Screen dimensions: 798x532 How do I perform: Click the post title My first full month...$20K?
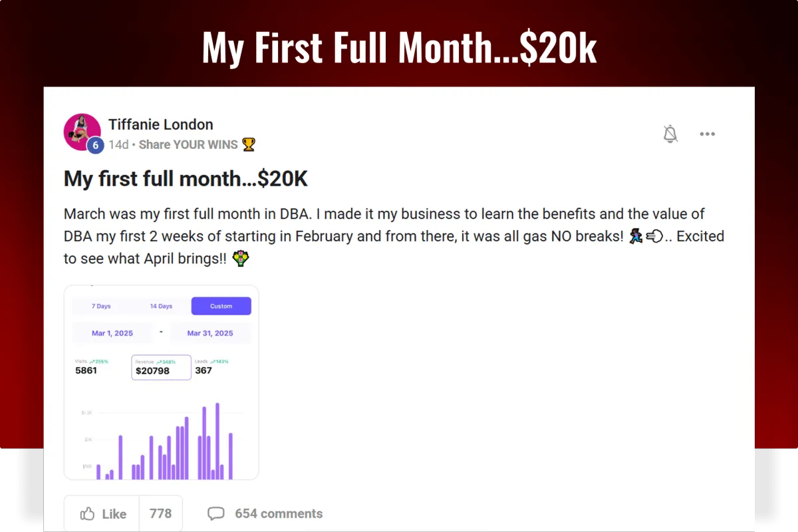tap(186, 179)
